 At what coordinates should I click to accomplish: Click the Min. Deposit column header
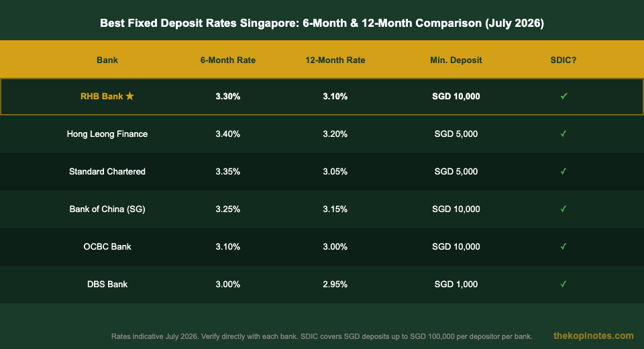pyautogui.click(x=456, y=60)
